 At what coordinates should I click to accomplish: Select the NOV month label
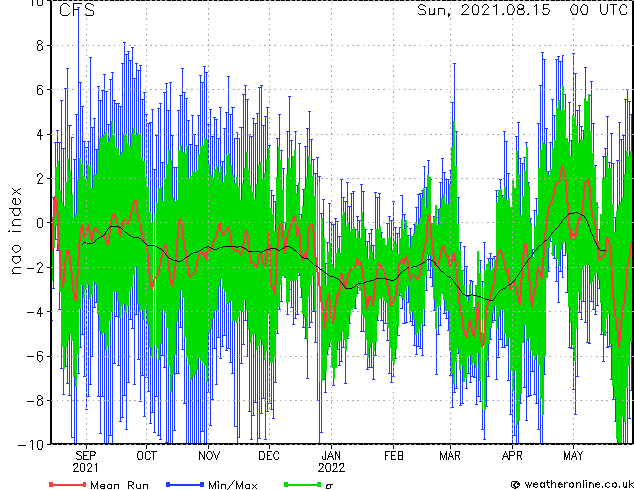pos(209,456)
